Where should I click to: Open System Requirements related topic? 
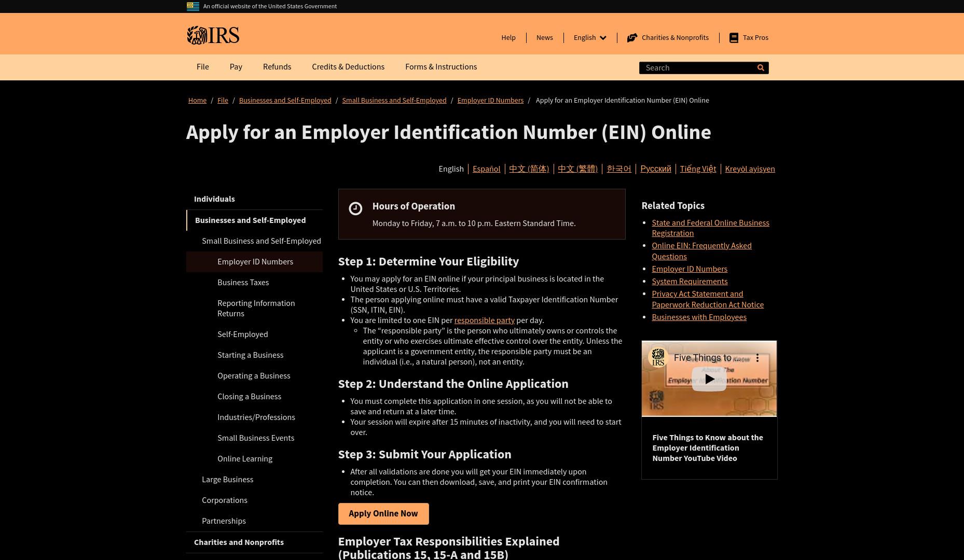[x=690, y=282]
